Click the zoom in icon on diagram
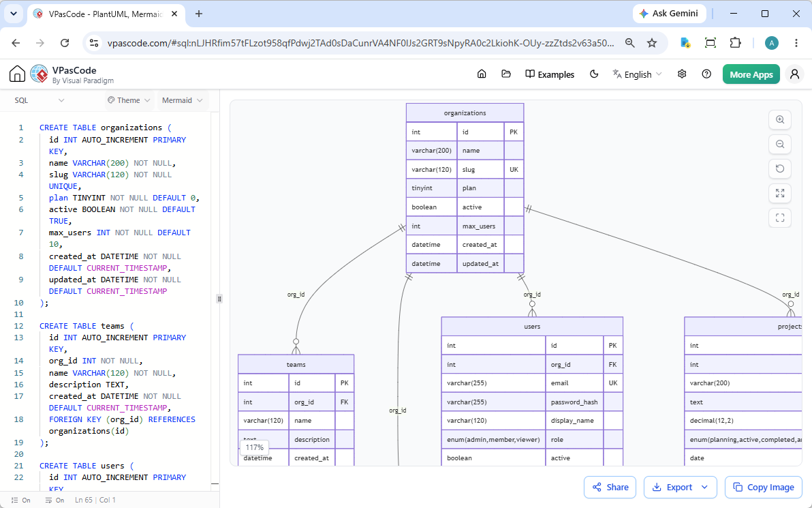The height and width of the screenshot is (508, 812). tap(780, 119)
